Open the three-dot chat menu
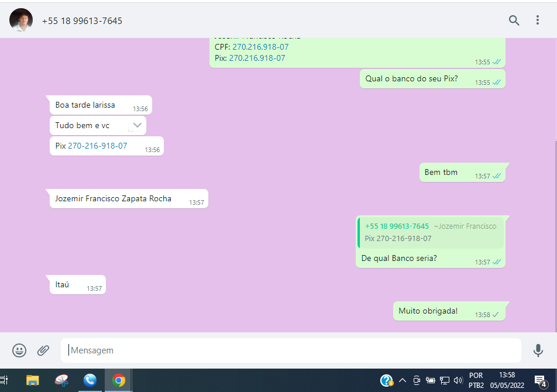The width and height of the screenshot is (557, 392). click(x=537, y=20)
